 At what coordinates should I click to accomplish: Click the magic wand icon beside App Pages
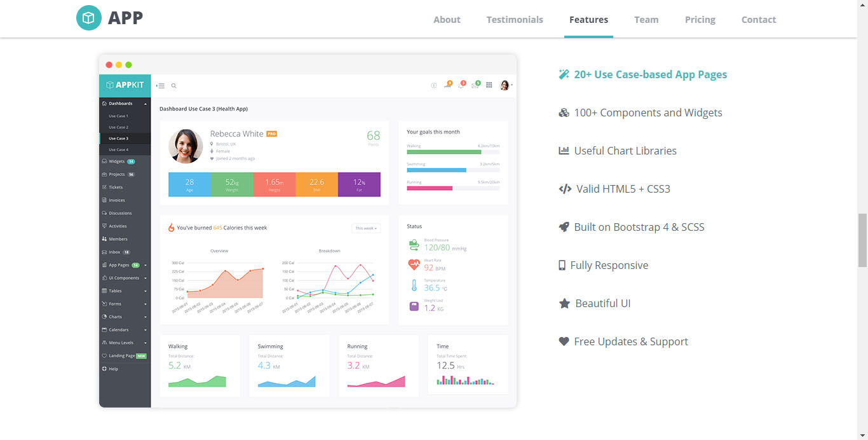click(564, 74)
